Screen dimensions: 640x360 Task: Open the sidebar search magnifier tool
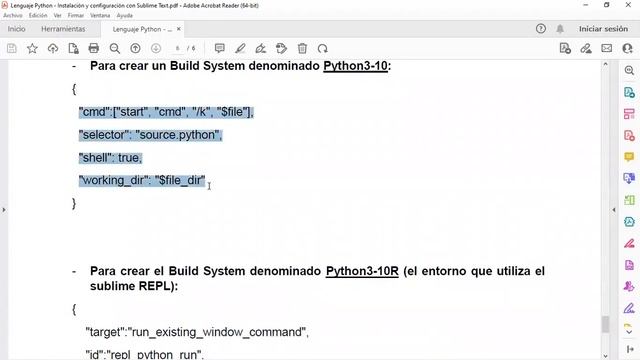pyautogui.click(x=629, y=70)
